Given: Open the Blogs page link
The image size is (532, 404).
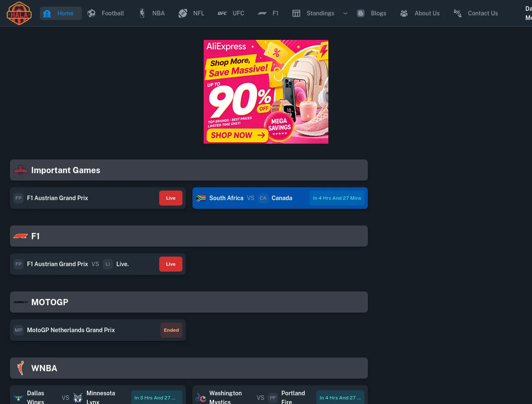Looking at the screenshot, I should point(372,13).
